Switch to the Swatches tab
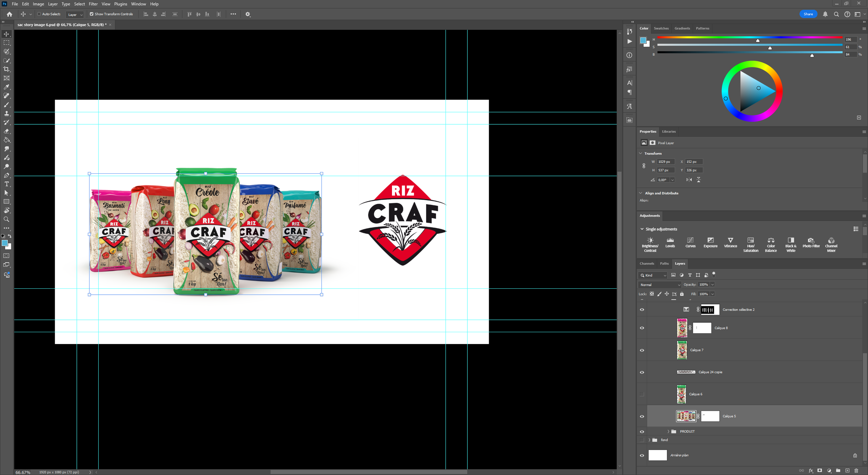 (661, 28)
